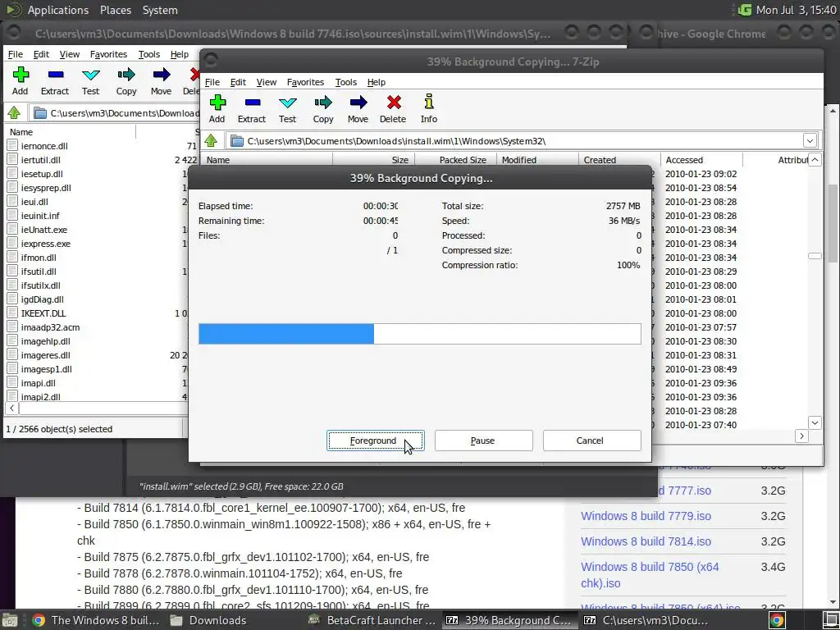Image resolution: width=840 pixels, height=630 pixels.
Task: Switch to Windows 8 builds Chrome taskbar item
Action: pos(97,620)
